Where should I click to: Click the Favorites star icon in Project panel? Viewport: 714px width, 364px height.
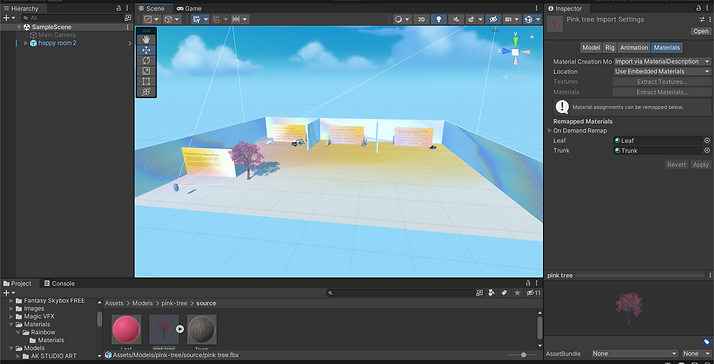pos(517,293)
